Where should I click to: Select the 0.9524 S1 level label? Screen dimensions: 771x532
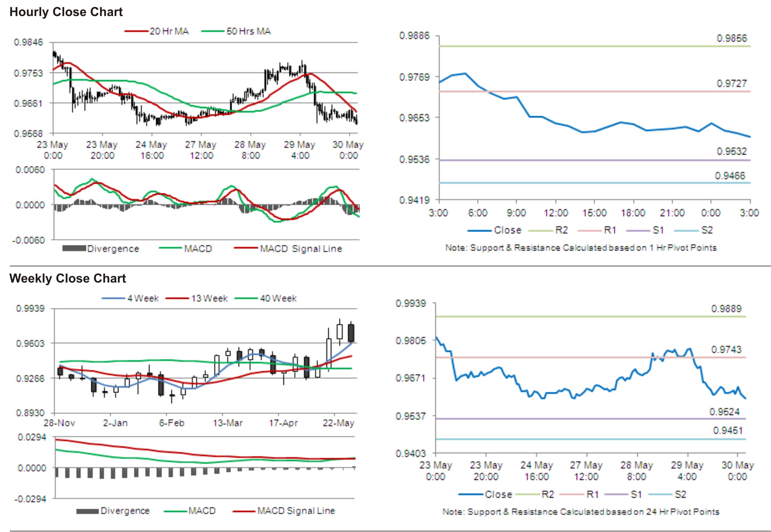click(725, 412)
